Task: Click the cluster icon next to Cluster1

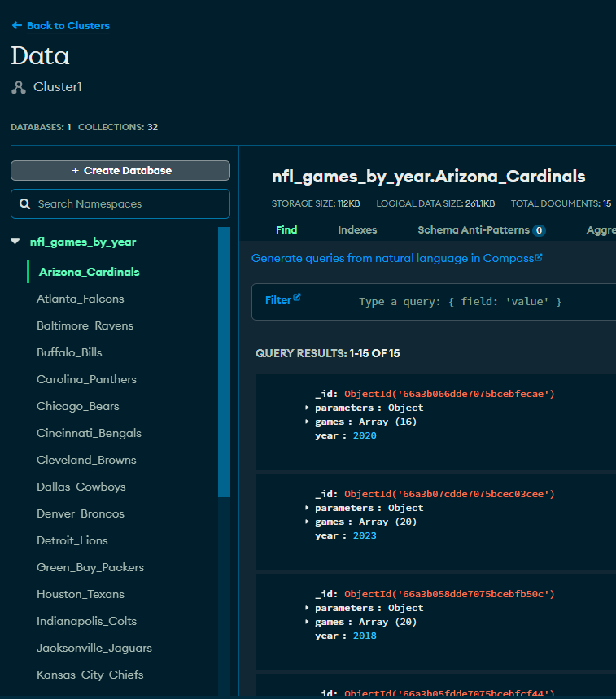Action: 18,87
